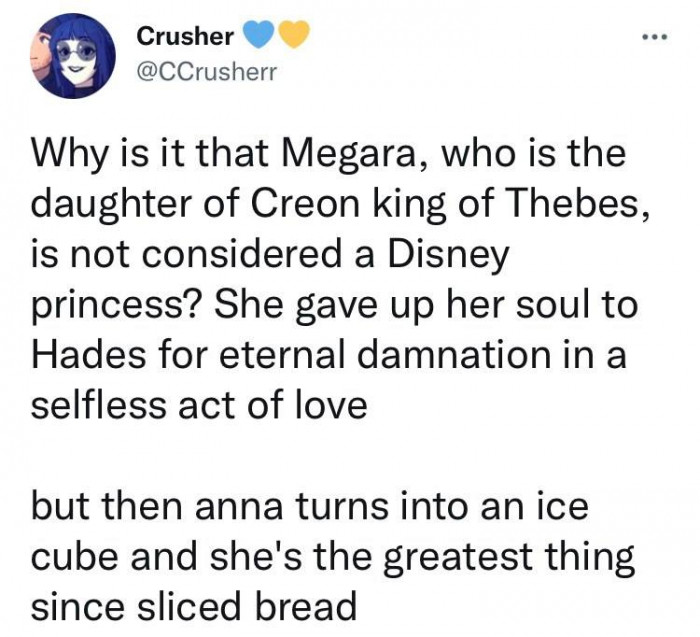Click the word damnation in the tweet
This screenshot has height=637, width=700.
pyautogui.click(x=453, y=356)
